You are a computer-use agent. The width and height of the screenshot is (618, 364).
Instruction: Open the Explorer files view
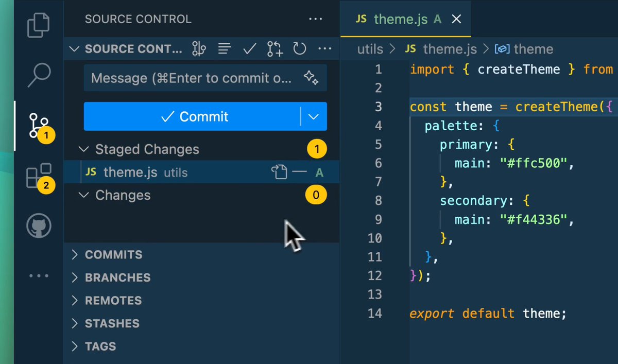pos(40,26)
